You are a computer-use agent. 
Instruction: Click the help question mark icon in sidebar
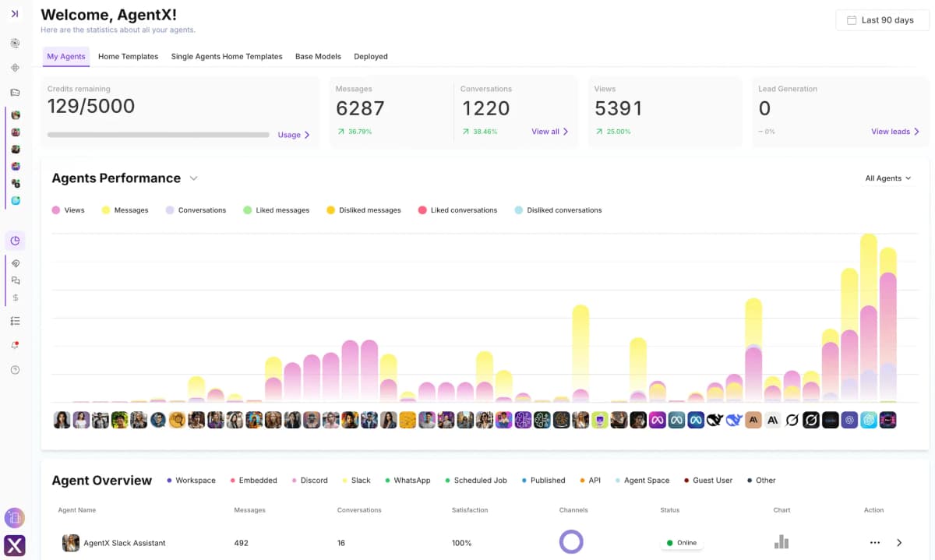coord(15,370)
